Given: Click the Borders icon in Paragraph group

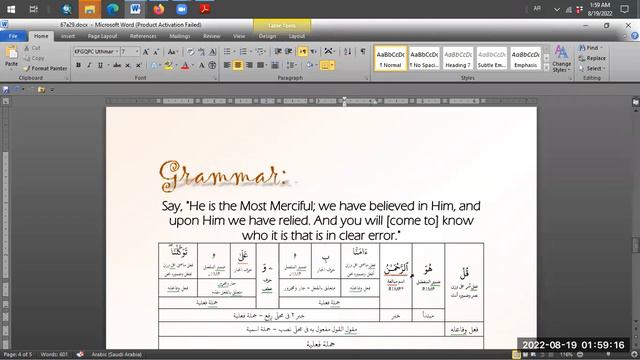Looking at the screenshot, I should (325, 65).
